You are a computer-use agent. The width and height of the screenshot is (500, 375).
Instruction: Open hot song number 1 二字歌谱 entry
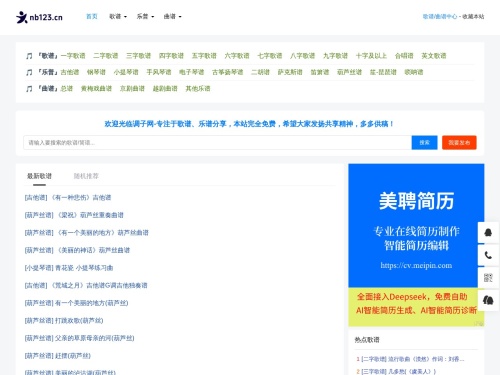click(x=413, y=359)
